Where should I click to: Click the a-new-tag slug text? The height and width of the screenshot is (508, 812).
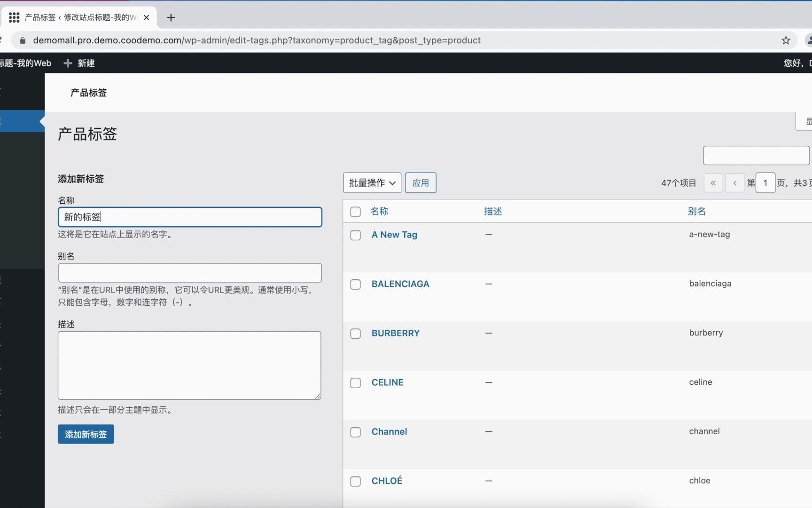coord(710,234)
